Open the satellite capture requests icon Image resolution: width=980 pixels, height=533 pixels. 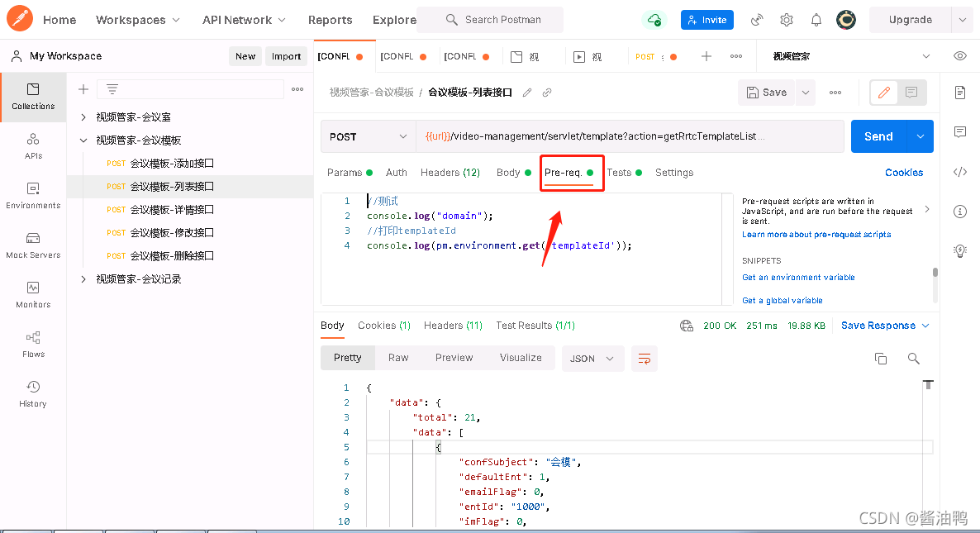(757, 20)
